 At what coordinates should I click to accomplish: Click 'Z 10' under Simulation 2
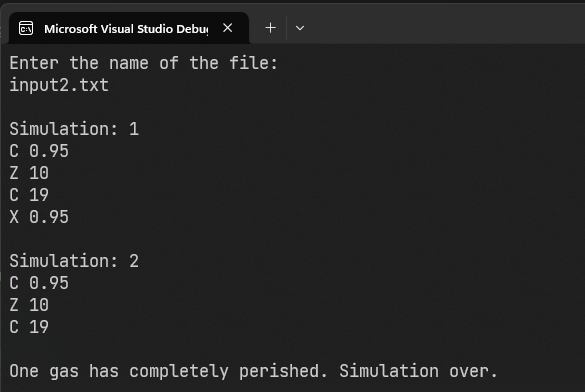point(29,305)
